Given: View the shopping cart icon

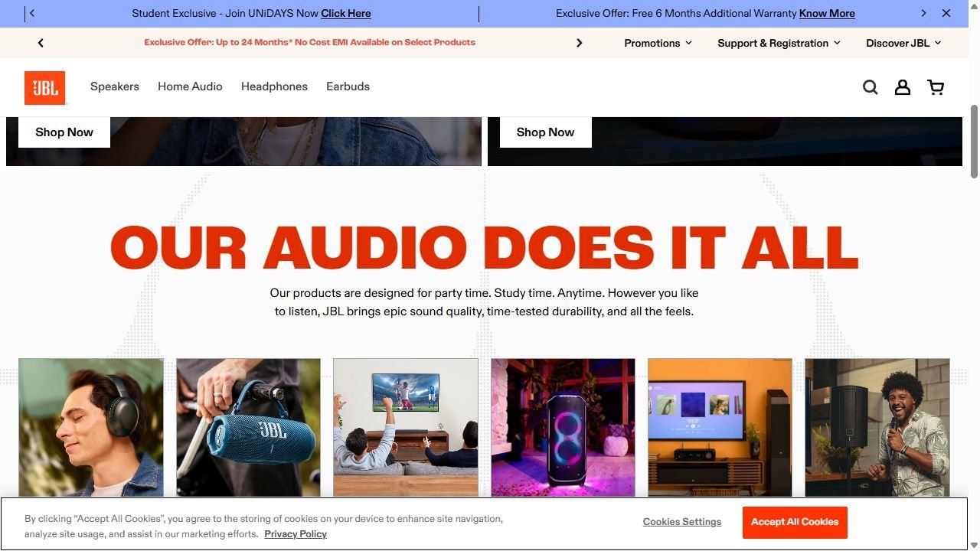Looking at the screenshot, I should (x=936, y=87).
